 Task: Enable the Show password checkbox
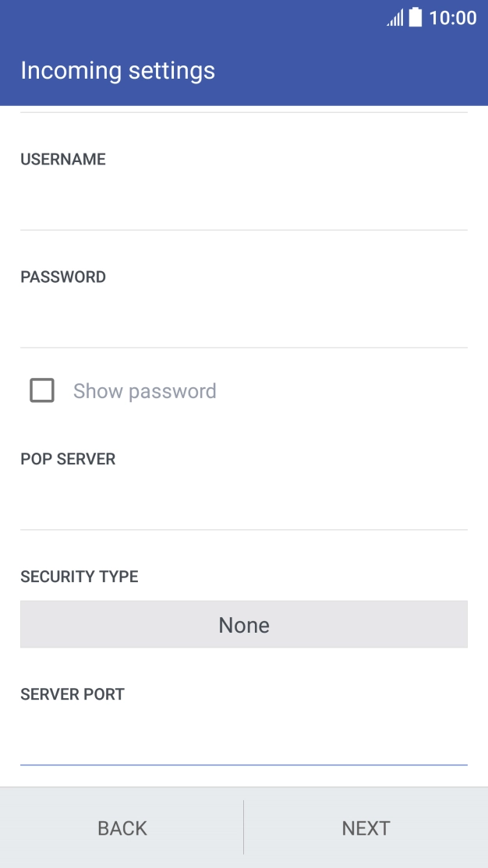(42, 390)
